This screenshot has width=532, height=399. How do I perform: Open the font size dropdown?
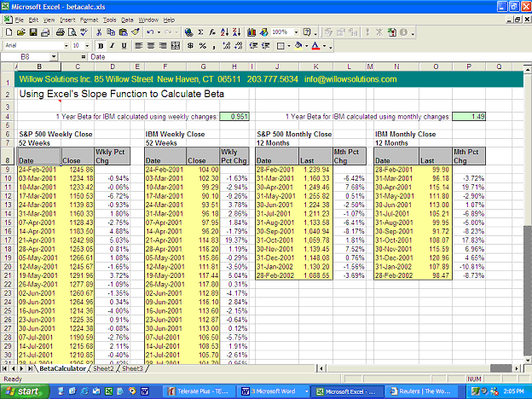87,46
